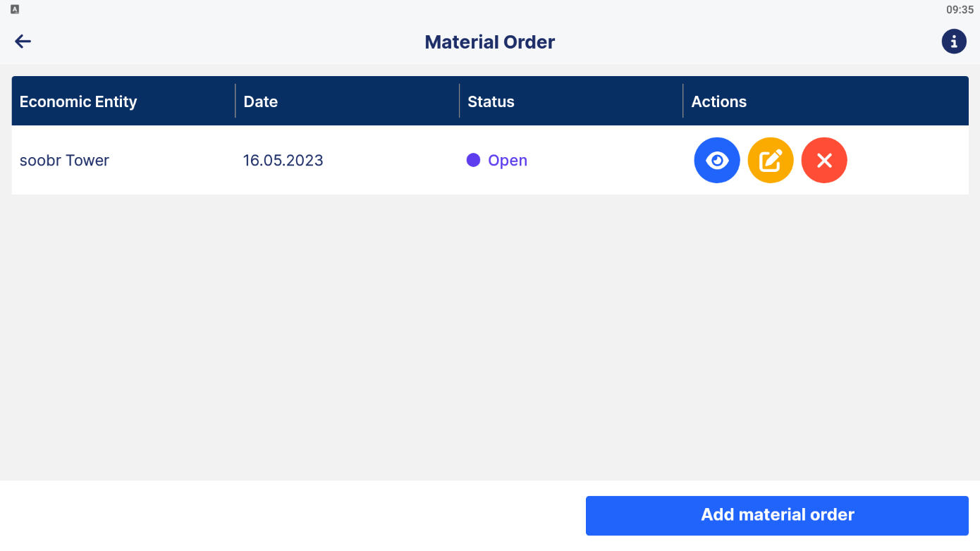980x551 pixels.
Task: Select the Actions column header
Action: 718,101
